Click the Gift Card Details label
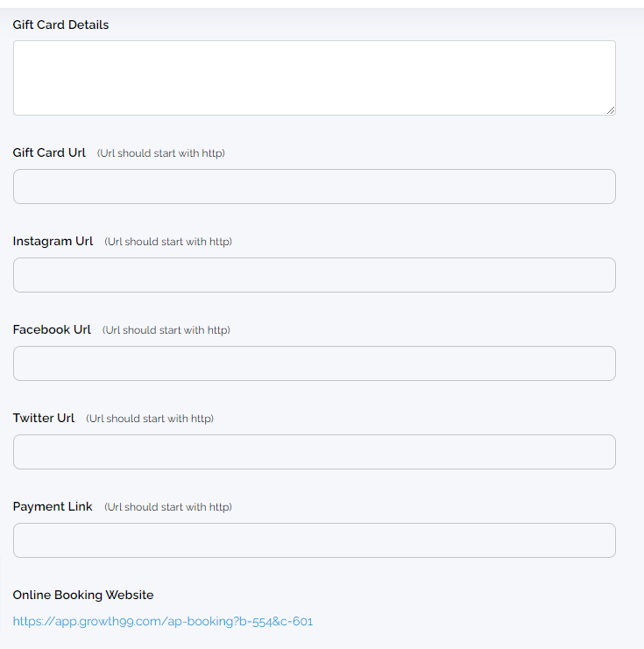The height and width of the screenshot is (649, 644). 60,25
